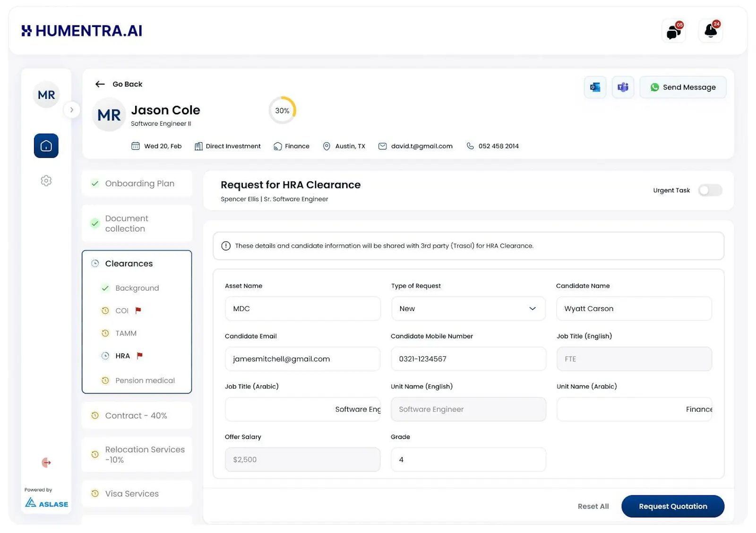This screenshot has width=756, height=533.
Task: Click the "Jason Cole" name text
Action: pyautogui.click(x=165, y=110)
